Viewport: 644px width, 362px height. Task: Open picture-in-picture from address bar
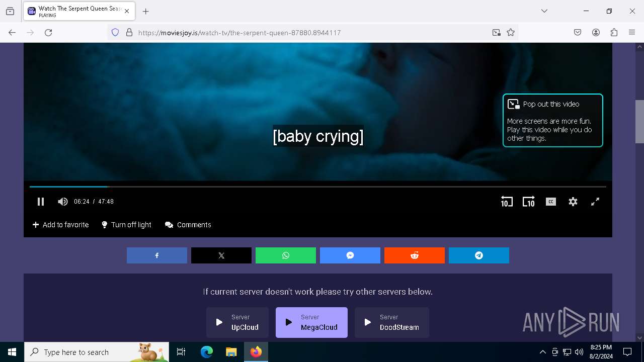click(497, 33)
